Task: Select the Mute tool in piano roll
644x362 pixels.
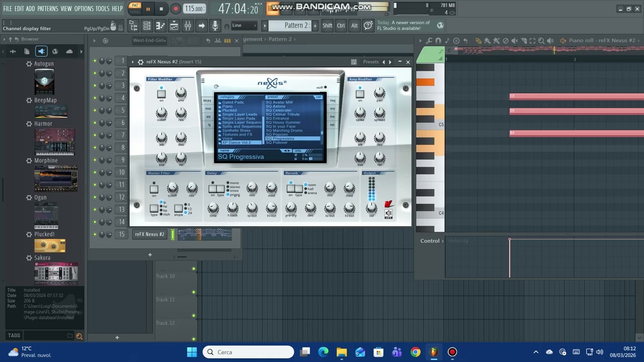Action: 514,41
